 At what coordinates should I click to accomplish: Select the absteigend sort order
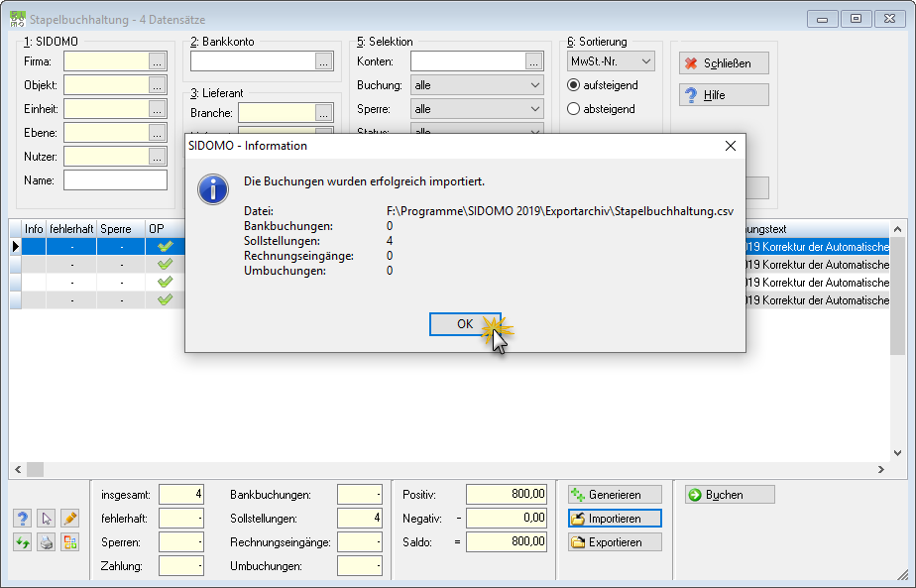point(601,109)
